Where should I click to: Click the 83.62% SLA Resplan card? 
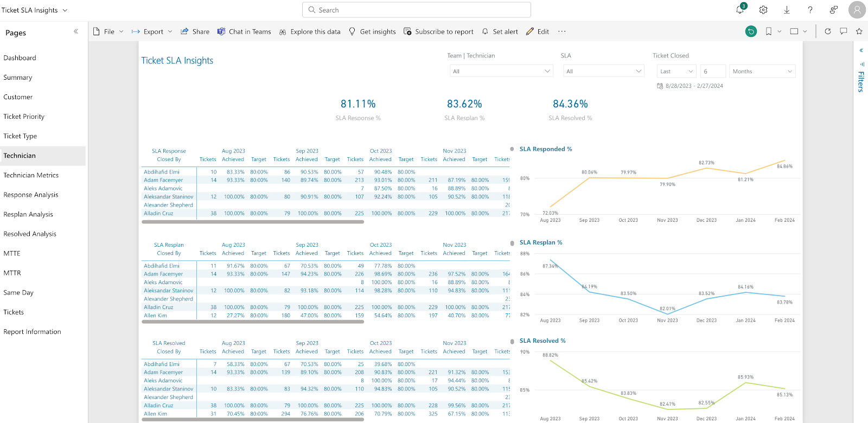tap(464, 109)
